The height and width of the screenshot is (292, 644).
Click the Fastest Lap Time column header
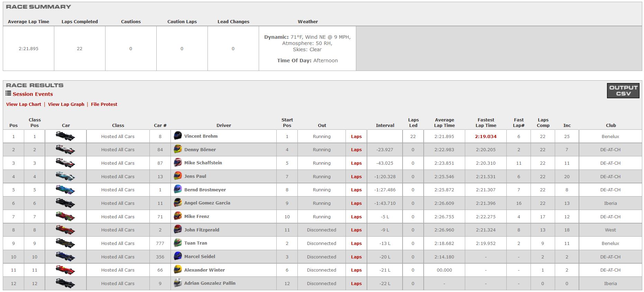pyautogui.click(x=486, y=123)
